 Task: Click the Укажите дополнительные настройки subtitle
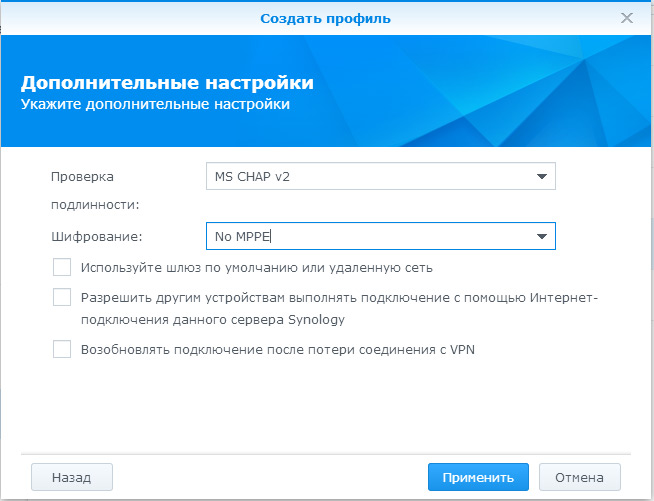click(x=155, y=104)
